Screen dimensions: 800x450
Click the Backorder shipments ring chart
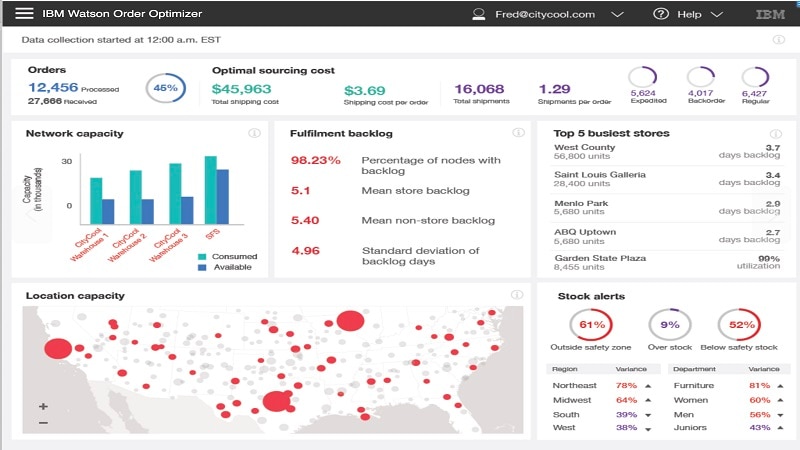701,77
